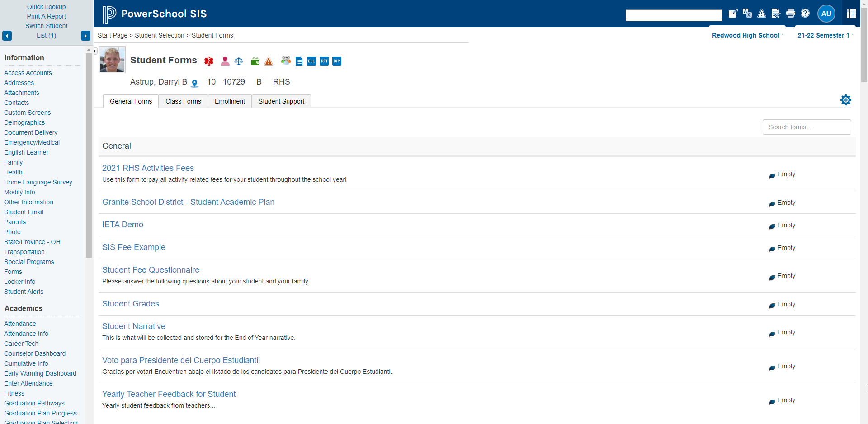This screenshot has width=868, height=424.
Task: Open the BIP badge icon
Action: [x=337, y=61]
